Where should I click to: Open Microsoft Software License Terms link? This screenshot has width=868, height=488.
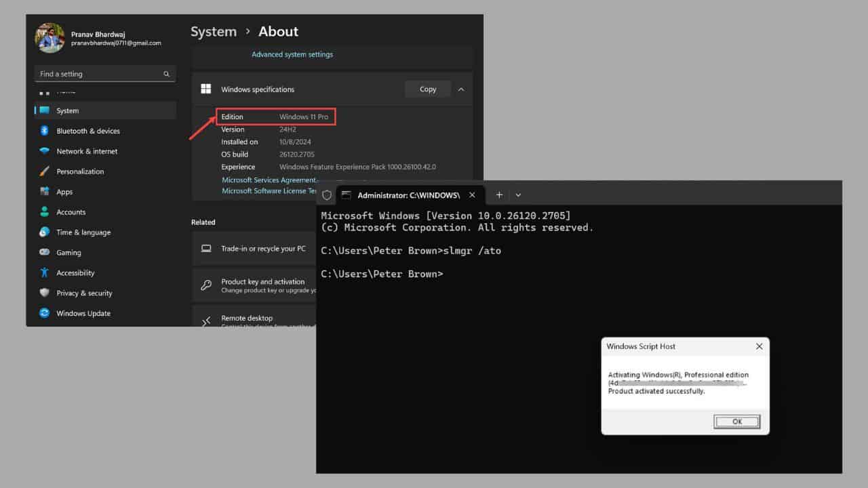point(269,190)
